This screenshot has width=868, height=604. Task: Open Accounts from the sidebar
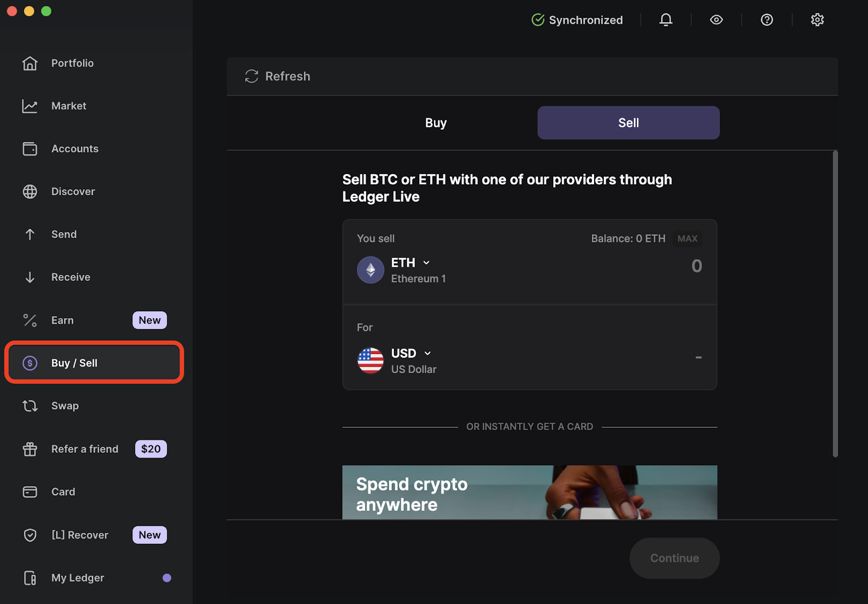(x=74, y=149)
